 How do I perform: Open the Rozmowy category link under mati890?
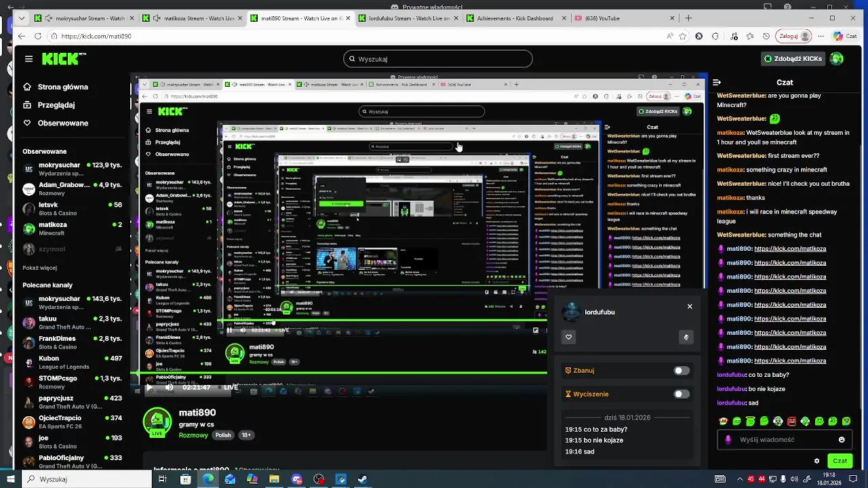tap(193, 435)
